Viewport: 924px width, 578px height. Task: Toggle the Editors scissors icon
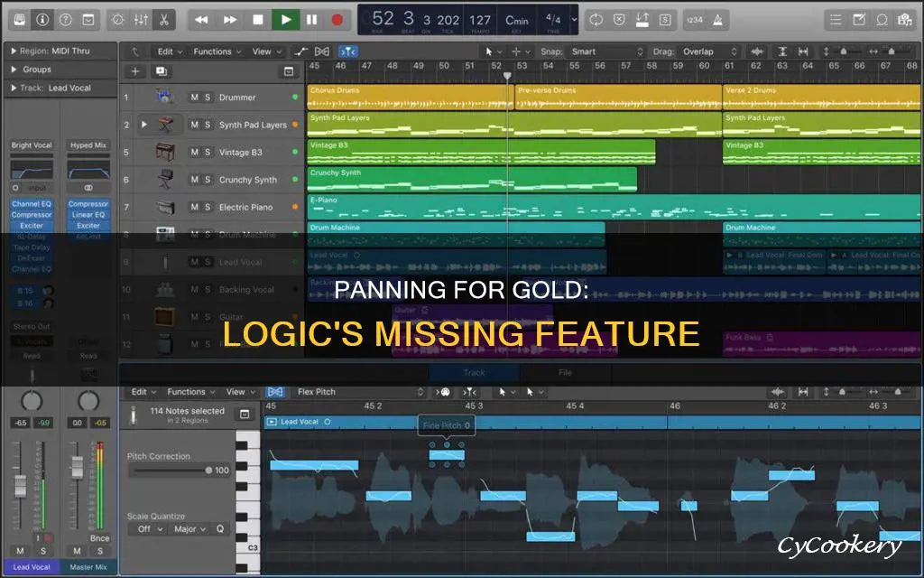(164, 20)
